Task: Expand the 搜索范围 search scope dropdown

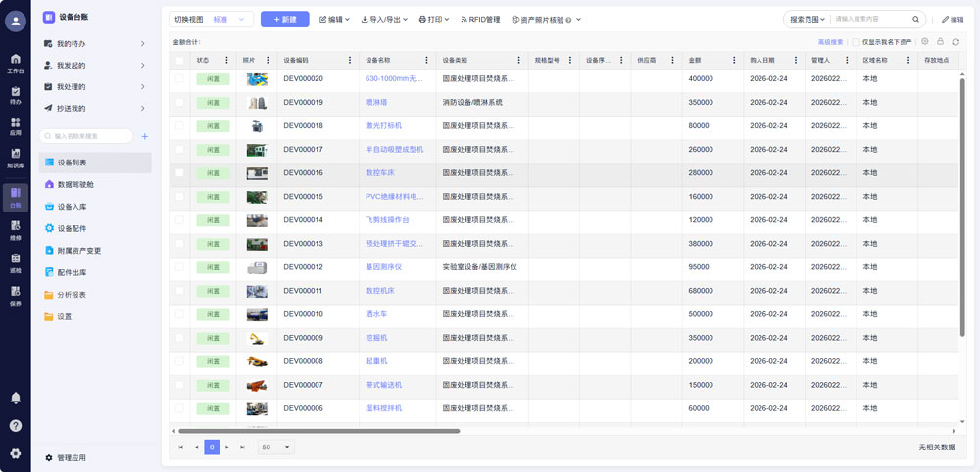Action: point(808,19)
